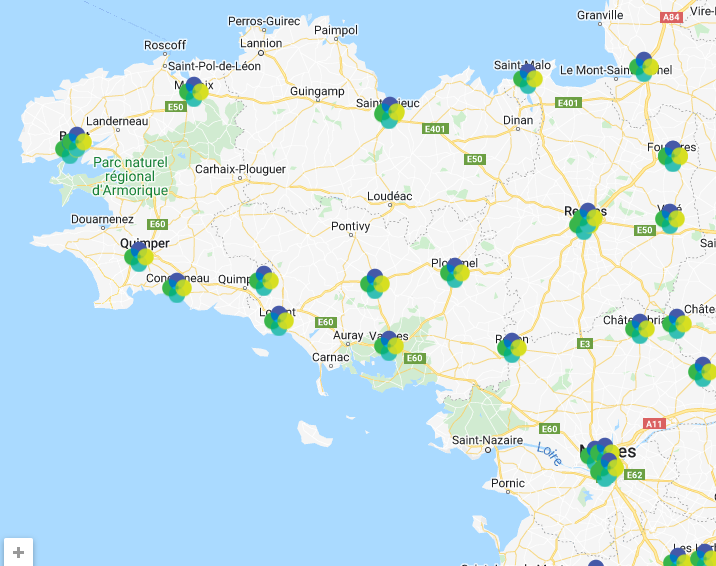Click the Douarnenez label
The width and height of the screenshot is (716, 566).
(102, 219)
